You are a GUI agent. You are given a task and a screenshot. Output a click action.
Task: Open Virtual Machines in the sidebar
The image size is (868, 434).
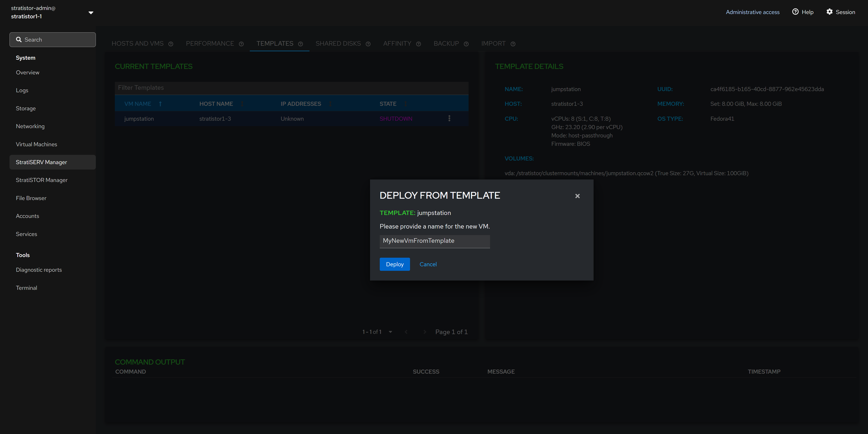[36, 144]
